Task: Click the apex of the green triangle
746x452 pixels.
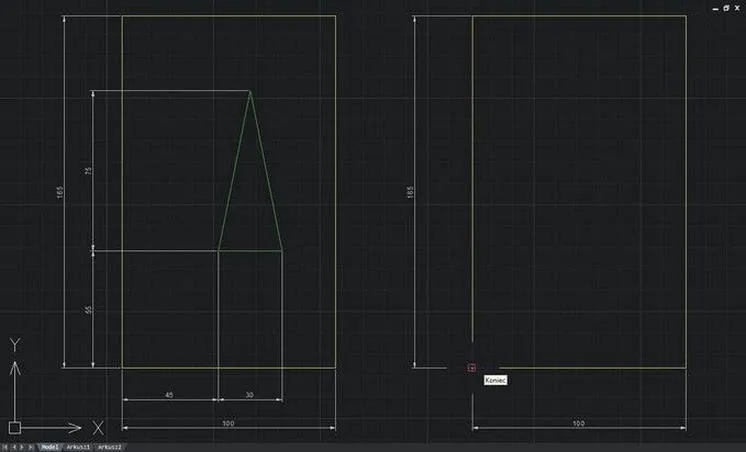Action: tap(250, 91)
